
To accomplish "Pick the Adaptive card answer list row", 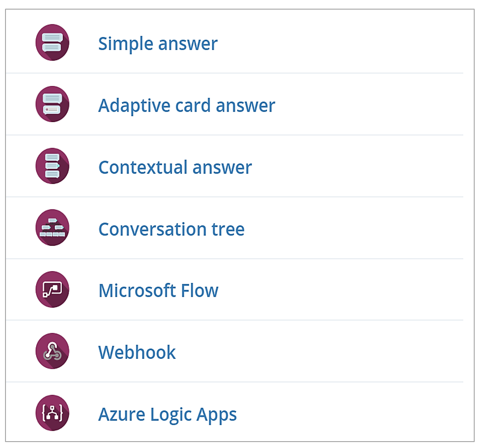I will (x=235, y=104).
